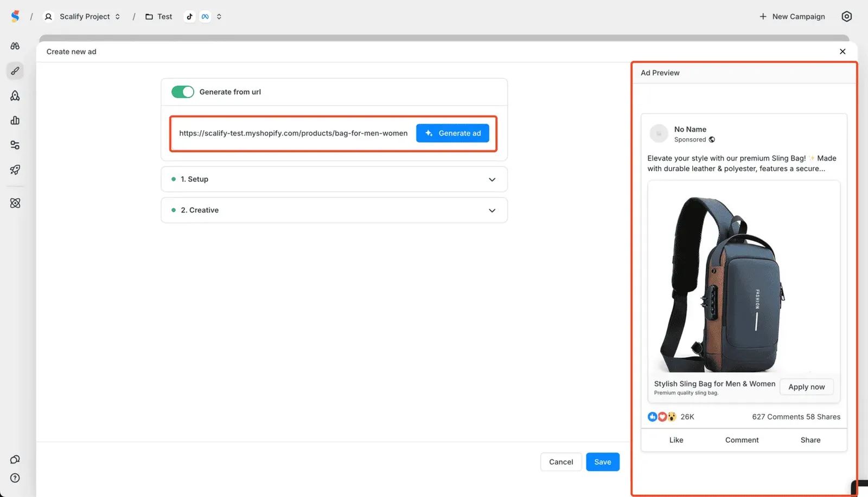Image resolution: width=868 pixels, height=497 pixels.
Task: Select the Meta platform icon
Action: click(205, 16)
